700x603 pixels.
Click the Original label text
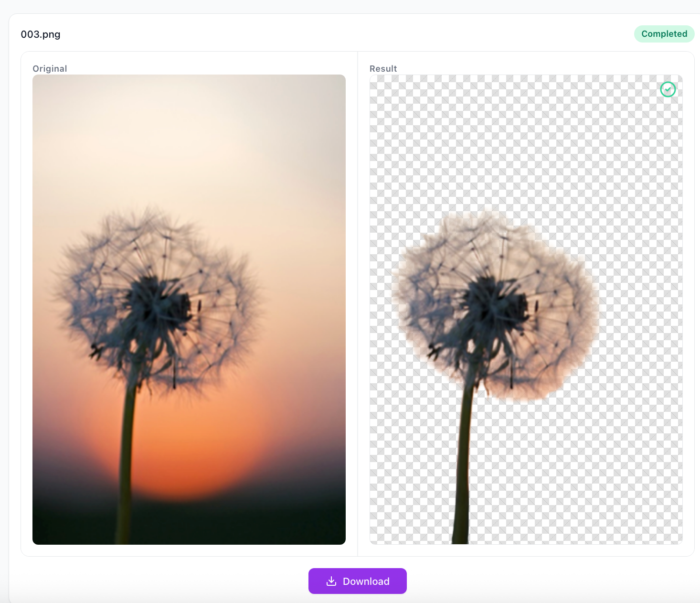50,69
